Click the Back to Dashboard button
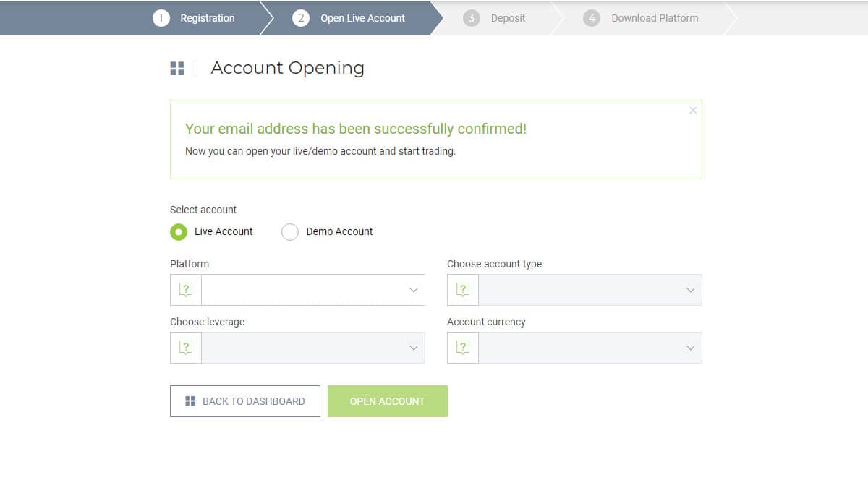 (245, 401)
